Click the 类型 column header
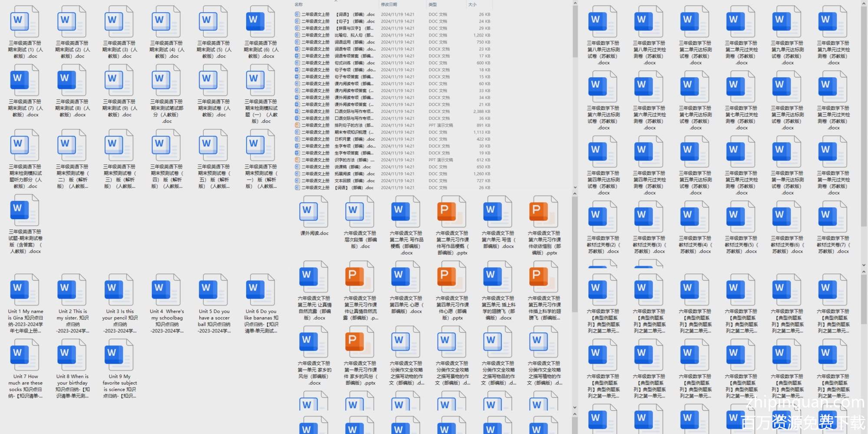This screenshot has height=434, width=868. (x=433, y=5)
